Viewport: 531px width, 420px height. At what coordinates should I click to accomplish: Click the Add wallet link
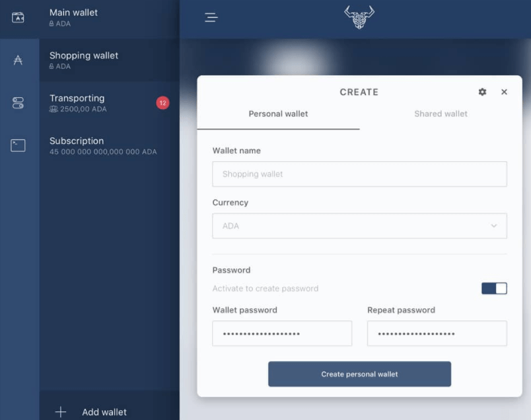(104, 412)
